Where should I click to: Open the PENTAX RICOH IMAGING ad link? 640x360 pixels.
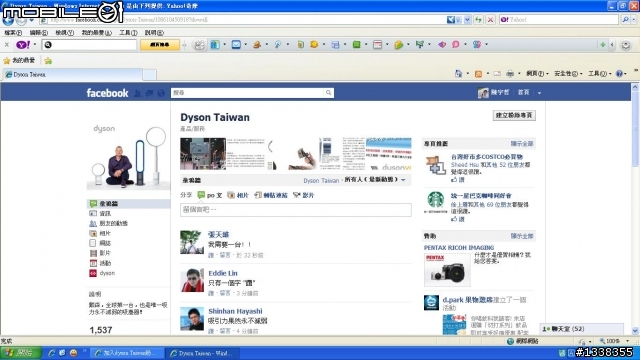point(459,248)
